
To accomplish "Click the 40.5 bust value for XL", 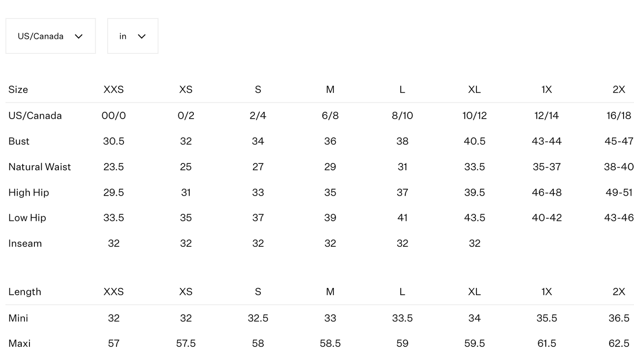I will pos(475,141).
